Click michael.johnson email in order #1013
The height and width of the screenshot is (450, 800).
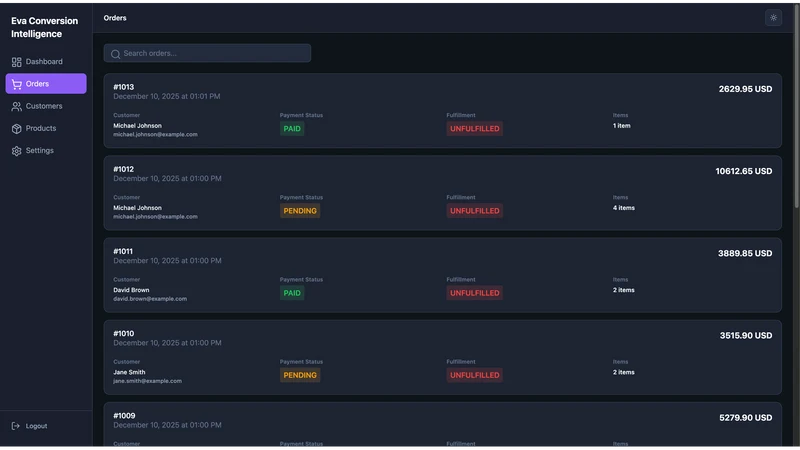155,135
